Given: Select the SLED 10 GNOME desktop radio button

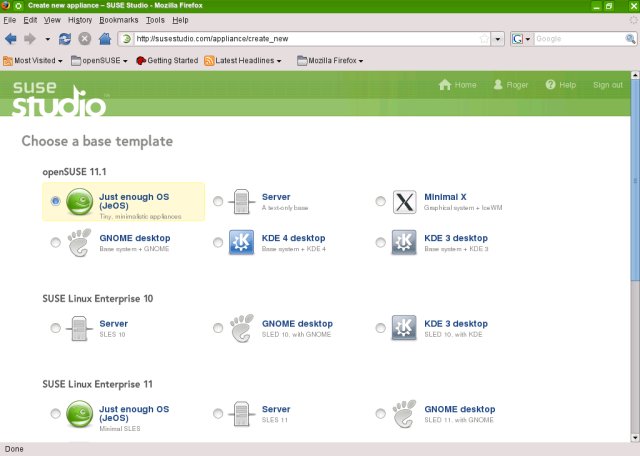Looking at the screenshot, I should click(x=218, y=328).
